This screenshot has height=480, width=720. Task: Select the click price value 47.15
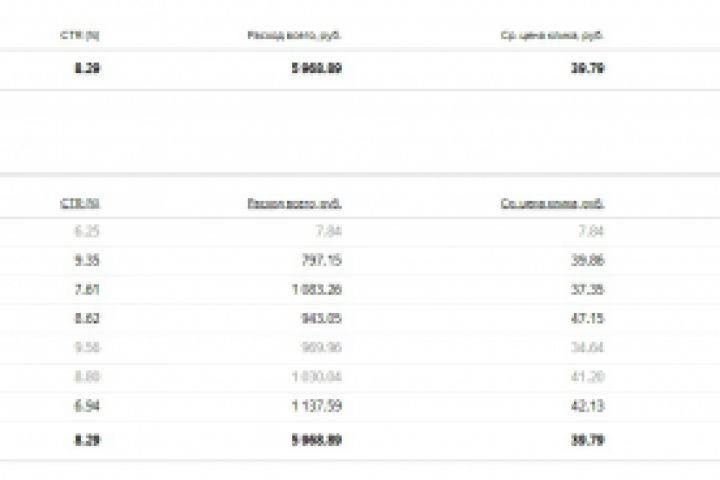tap(587, 319)
